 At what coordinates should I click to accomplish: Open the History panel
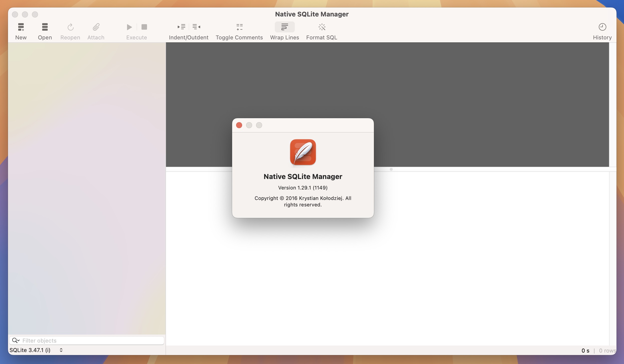[x=603, y=27]
